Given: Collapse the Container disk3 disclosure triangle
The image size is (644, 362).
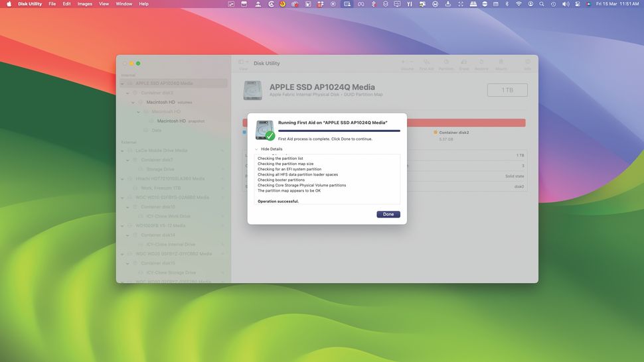Looking at the screenshot, I should pos(127,93).
